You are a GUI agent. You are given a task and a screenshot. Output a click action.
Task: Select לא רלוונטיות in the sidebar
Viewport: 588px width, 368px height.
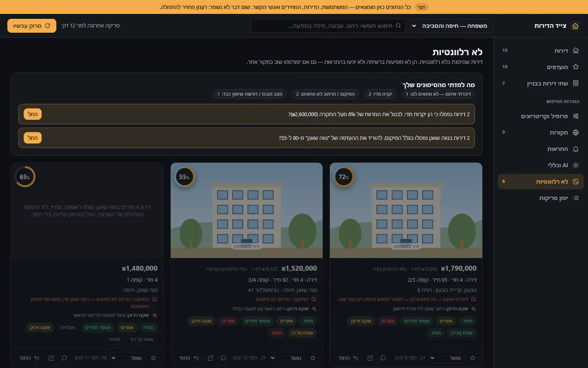click(541, 182)
